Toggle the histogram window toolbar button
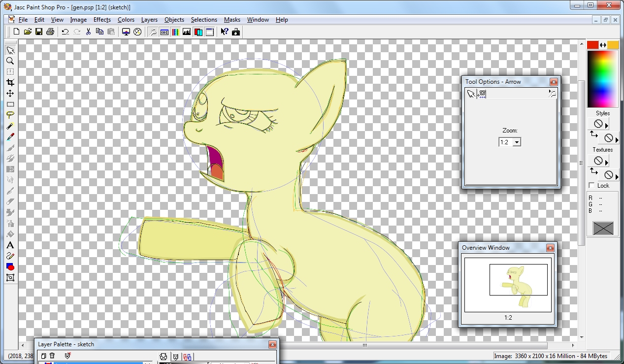The width and height of the screenshot is (624, 364). 187,32
